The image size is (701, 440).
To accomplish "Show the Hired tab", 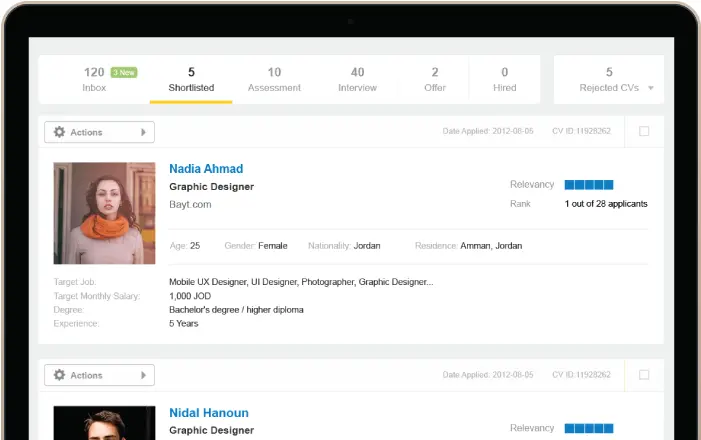I will (505, 79).
